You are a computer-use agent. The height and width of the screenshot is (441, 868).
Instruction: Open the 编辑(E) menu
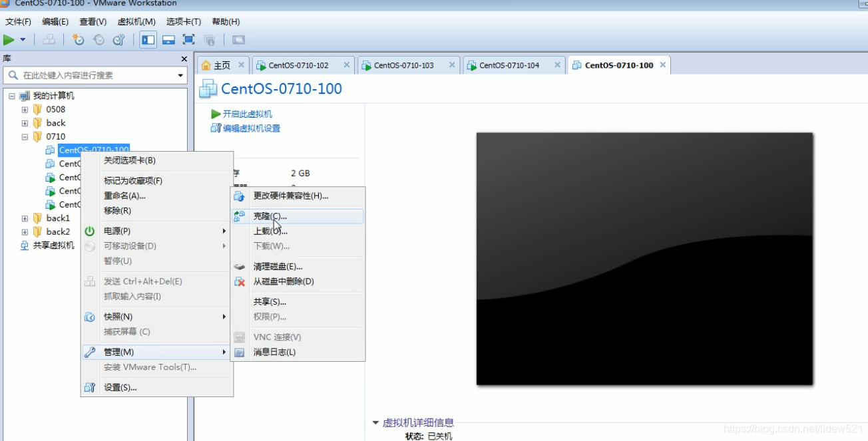(55, 22)
